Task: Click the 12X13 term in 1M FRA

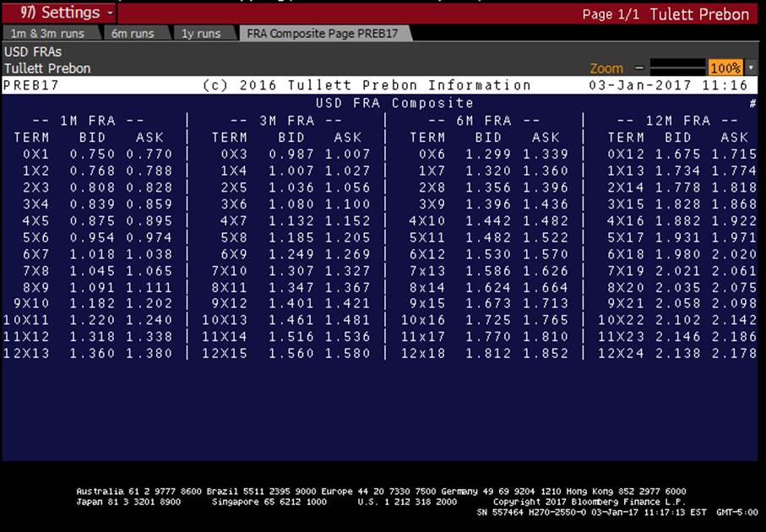Action: click(x=26, y=353)
